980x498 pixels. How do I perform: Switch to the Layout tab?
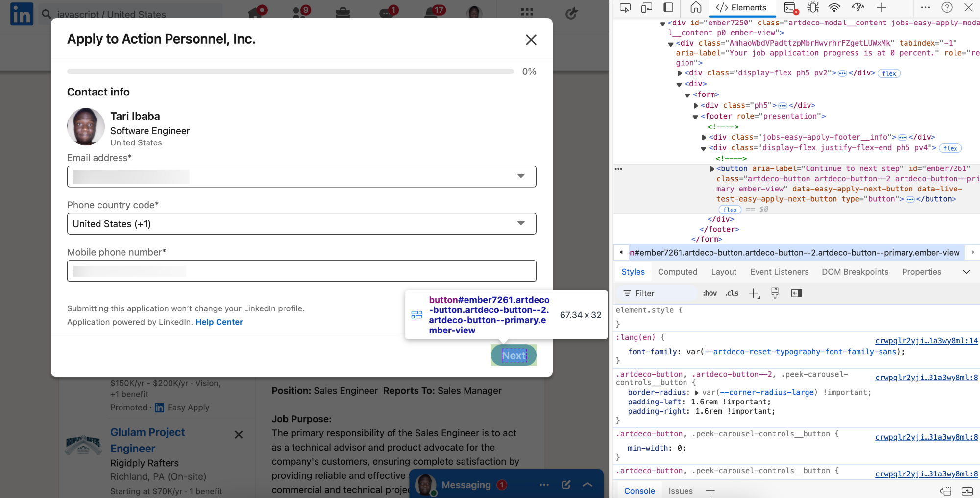(724, 272)
